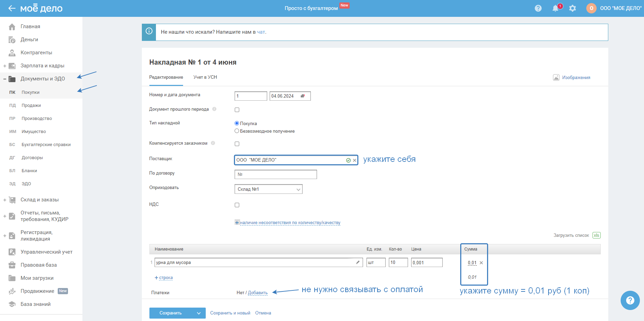Expand Склад и заказы section

pyautogui.click(x=5, y=200)
